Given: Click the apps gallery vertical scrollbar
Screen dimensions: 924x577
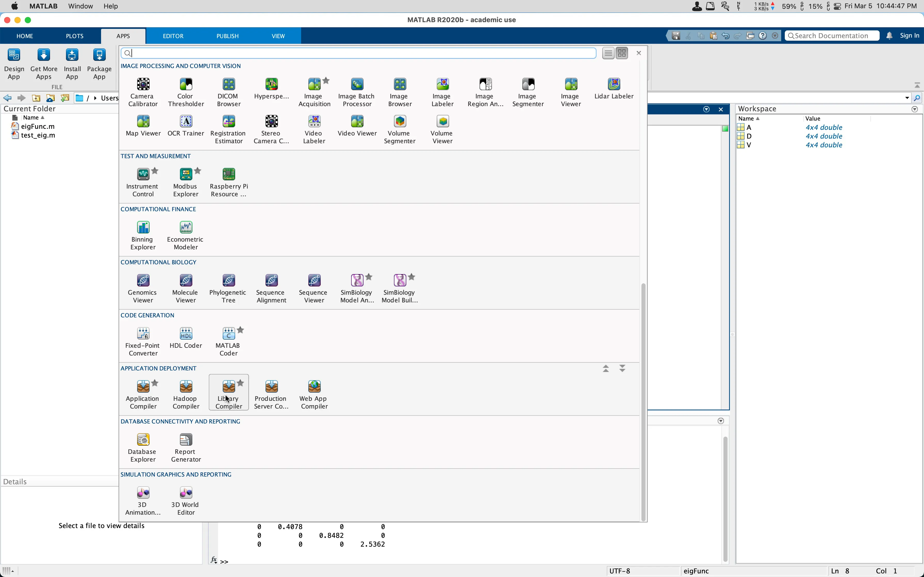Looking at the screenshot, I should pos(643,401).
